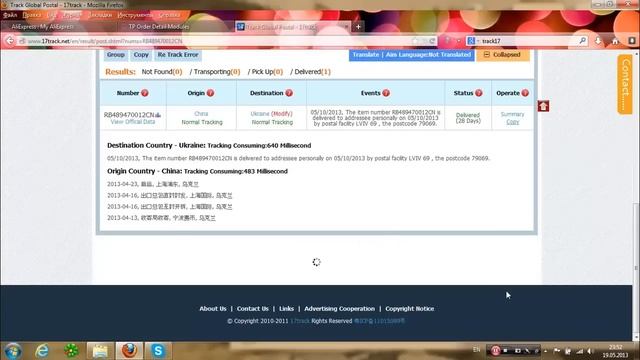Click the browser home icon
Image resolution: width=640 pixels, height=360 pixels.
point(615,41)
